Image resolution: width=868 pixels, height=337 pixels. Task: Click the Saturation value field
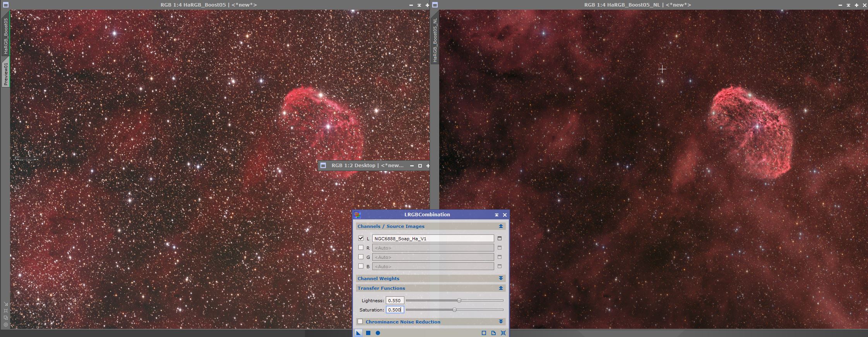click(x=395, y=310)
